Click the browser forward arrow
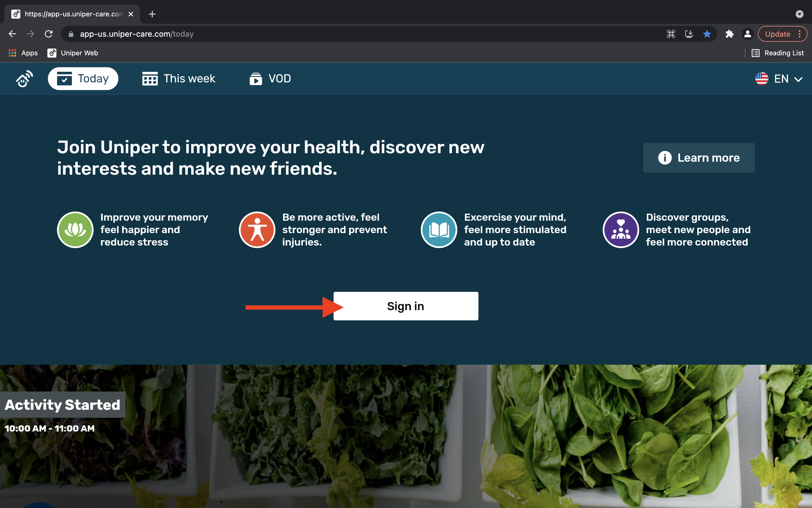This screenshot has height=508, width=812. point(30,34)
